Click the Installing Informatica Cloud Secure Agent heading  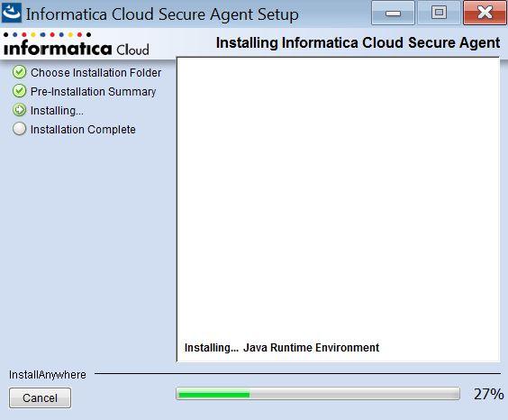[358, 42]
